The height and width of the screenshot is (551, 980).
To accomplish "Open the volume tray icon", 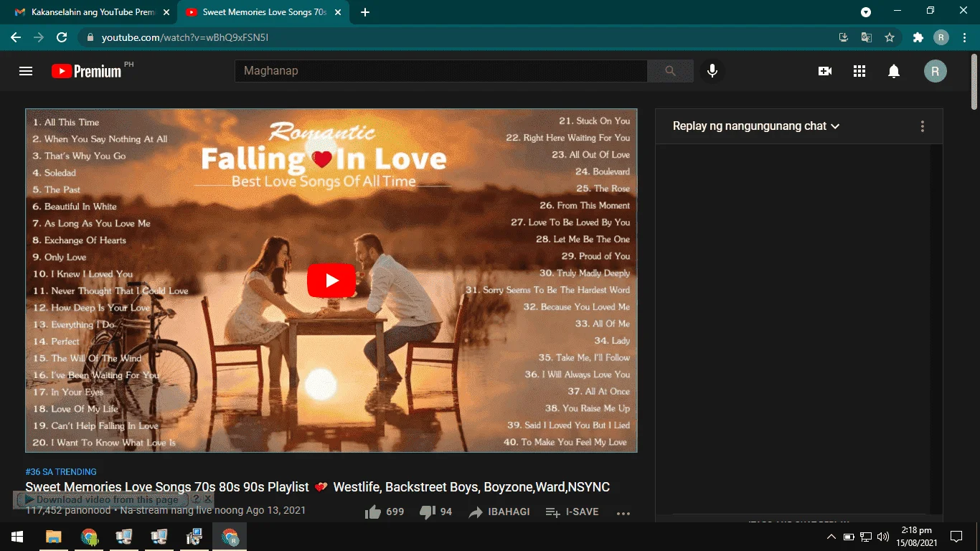I will click(x=883, y=537).
